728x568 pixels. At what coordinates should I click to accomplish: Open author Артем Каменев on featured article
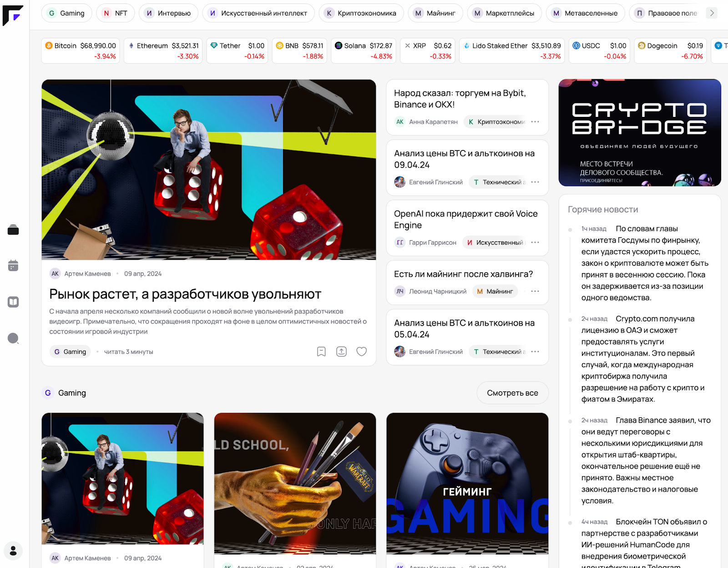coord(81,274)
